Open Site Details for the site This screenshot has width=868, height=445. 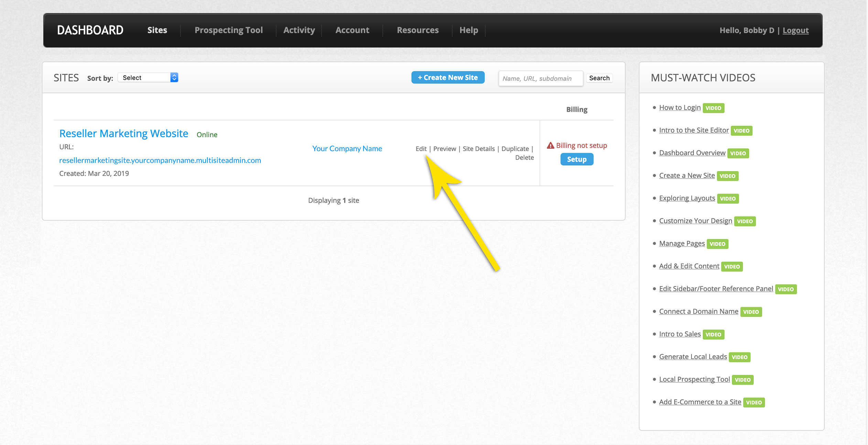479,149
